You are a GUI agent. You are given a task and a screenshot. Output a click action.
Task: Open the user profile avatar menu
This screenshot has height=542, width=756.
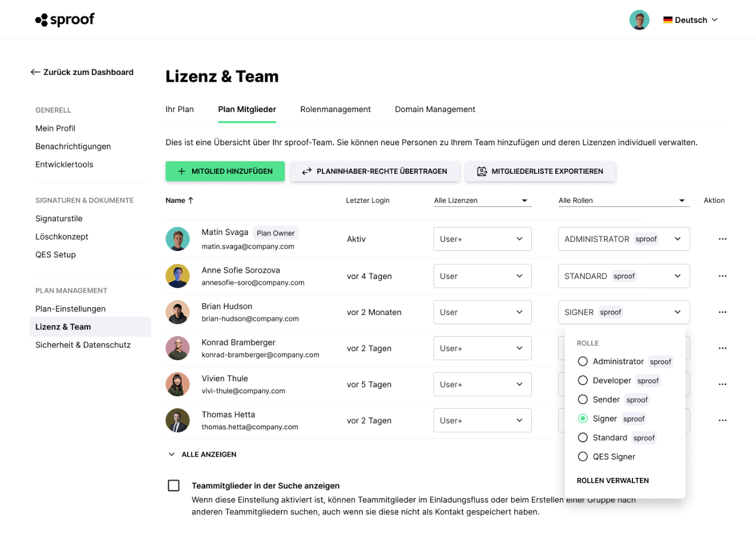639,20
